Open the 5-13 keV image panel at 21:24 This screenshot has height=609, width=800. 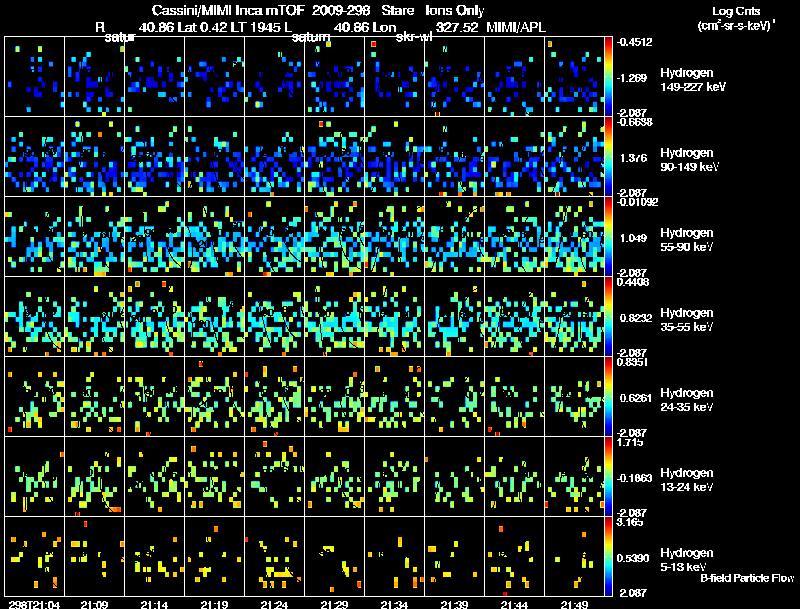tap(274, 556)
